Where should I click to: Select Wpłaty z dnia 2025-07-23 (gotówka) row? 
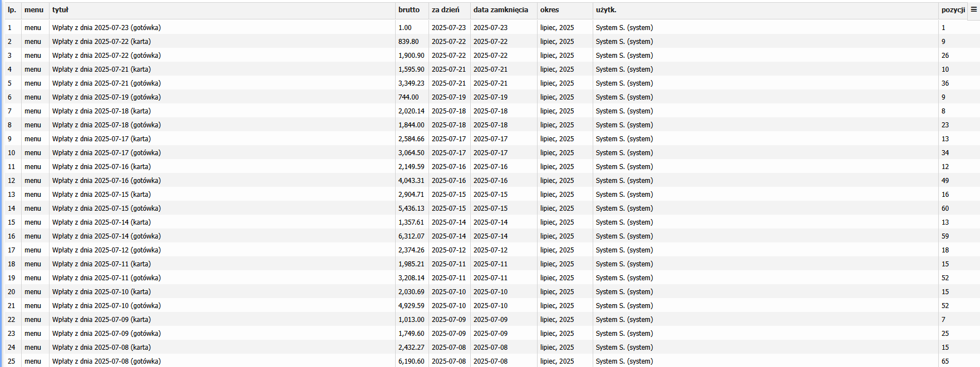(106, 28)
